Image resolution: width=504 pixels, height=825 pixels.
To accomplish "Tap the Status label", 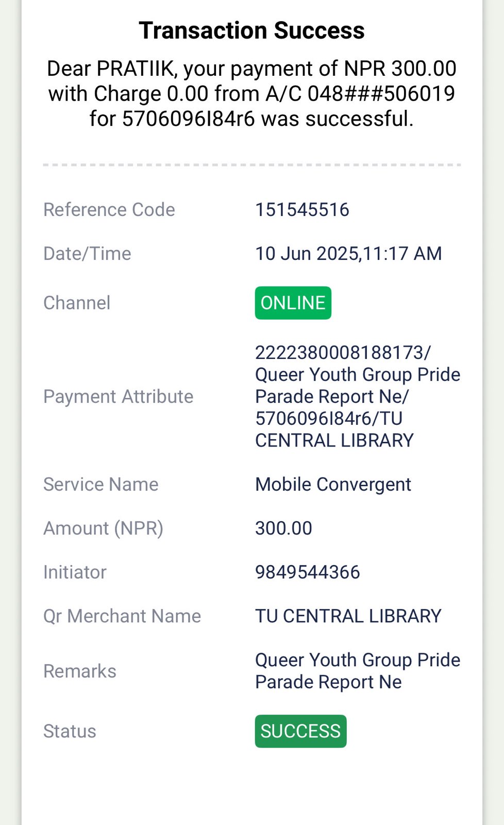I will point(70,731).
